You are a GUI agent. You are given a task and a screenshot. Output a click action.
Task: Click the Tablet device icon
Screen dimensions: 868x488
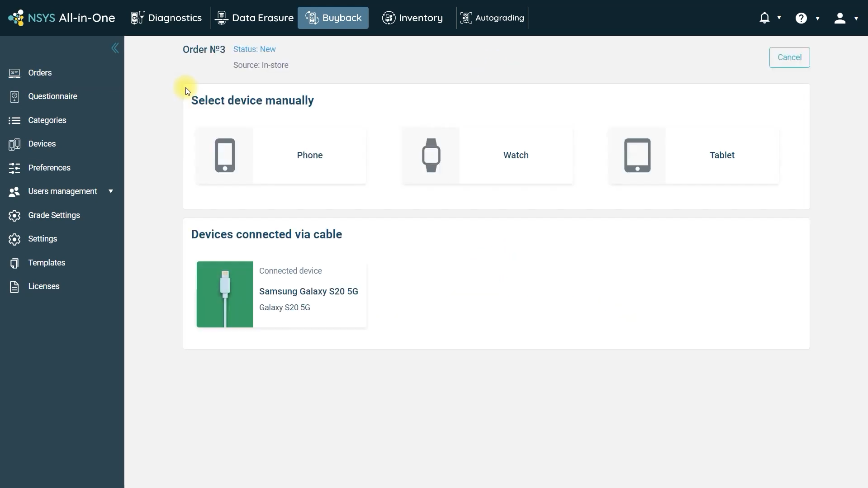pyautogui.click(x=637, y=155)
